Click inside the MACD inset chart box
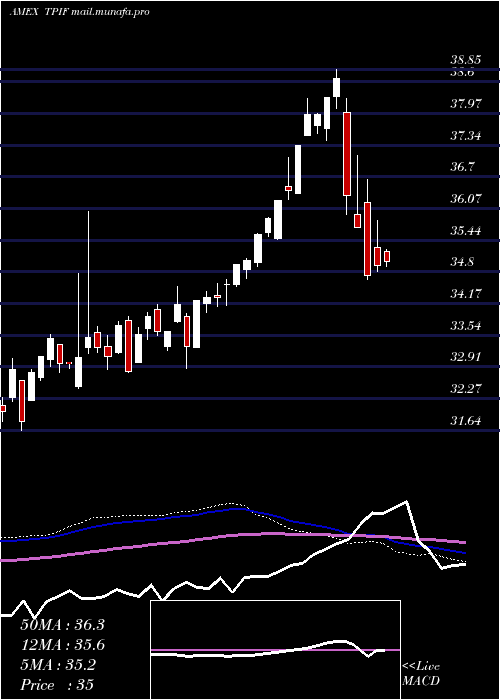Image resolution: width=500 pixels, height=700 pixels. point(275,650)
